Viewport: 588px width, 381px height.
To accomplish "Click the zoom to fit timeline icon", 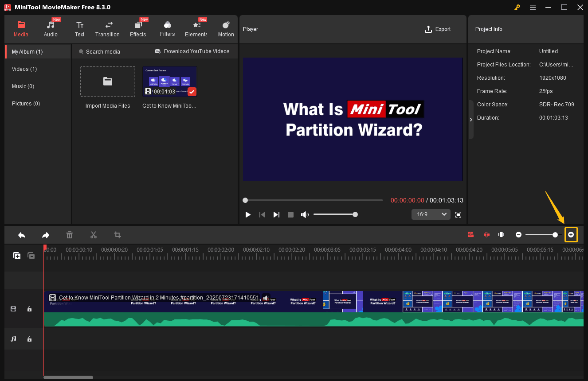I will 502,235.
